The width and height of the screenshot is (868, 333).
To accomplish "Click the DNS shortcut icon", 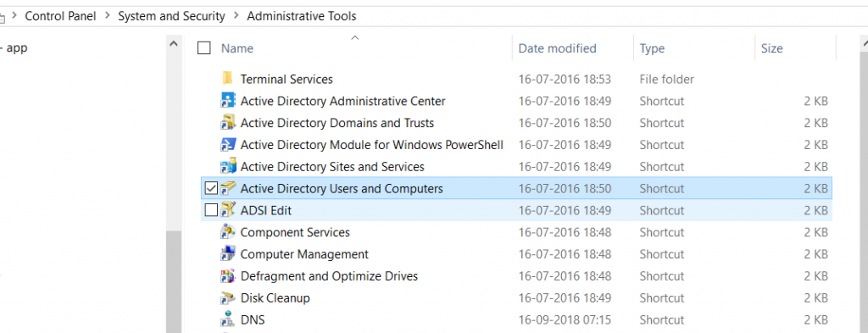I will (x=227, y=319).
